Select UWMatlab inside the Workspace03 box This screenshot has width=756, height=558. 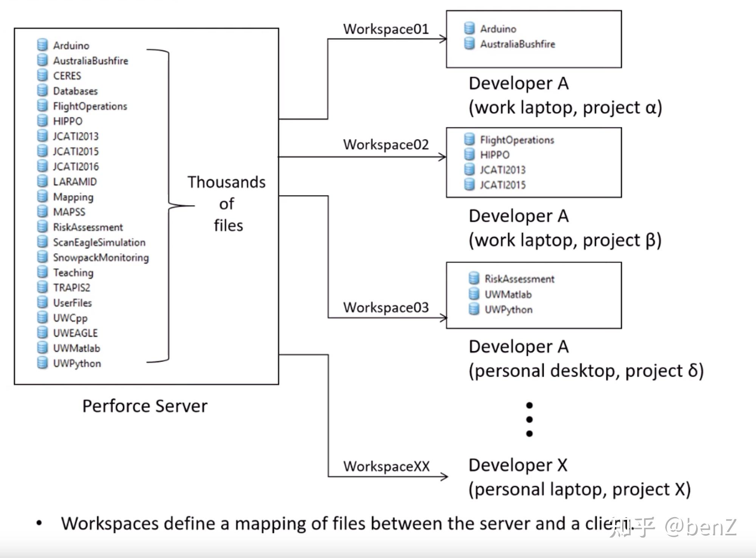[508, 294]
